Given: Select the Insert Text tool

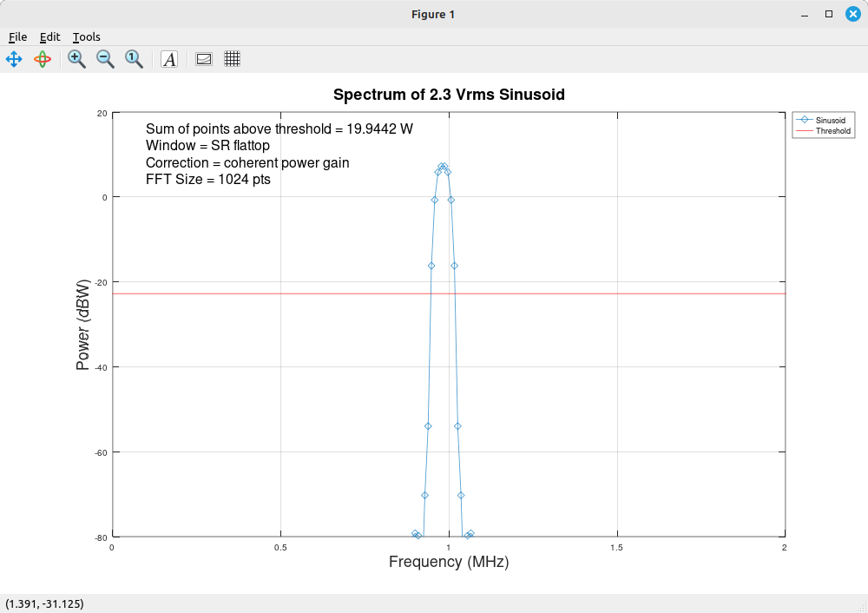Looking at the screenshot, I should click(169, 59).
